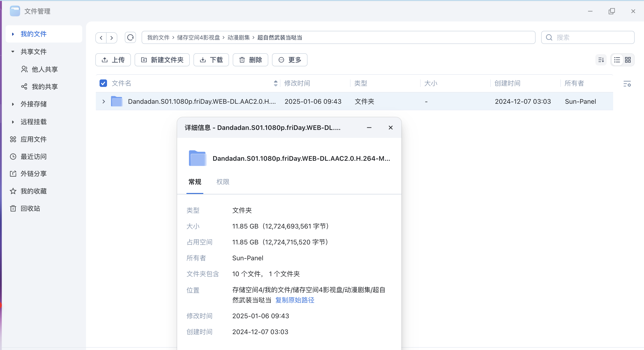Click 储存空间4影视盘 in the breadcrumb
Viewport: 644px width, 350px height.
(x=198, y=37)
